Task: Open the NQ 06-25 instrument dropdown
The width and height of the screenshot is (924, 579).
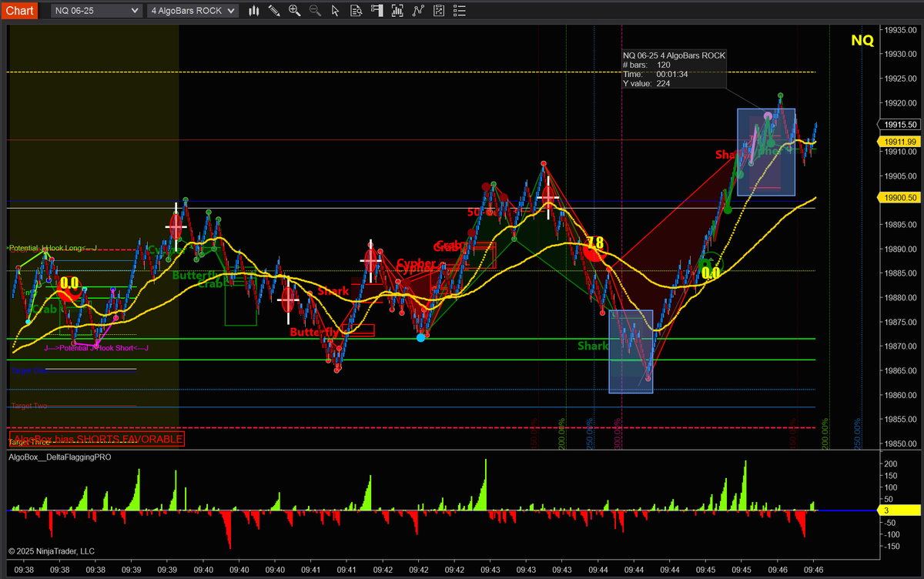Action: [97, 11]
